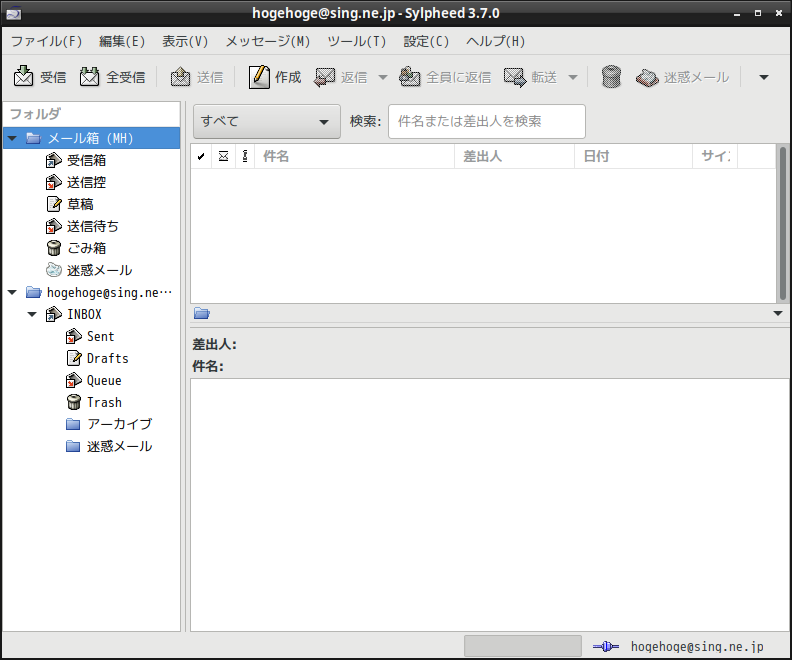Click the 転送 (forward) toolbar icon
Viewport: 792px width, 660px height.
pyautogui.click(x=515, y=77)
